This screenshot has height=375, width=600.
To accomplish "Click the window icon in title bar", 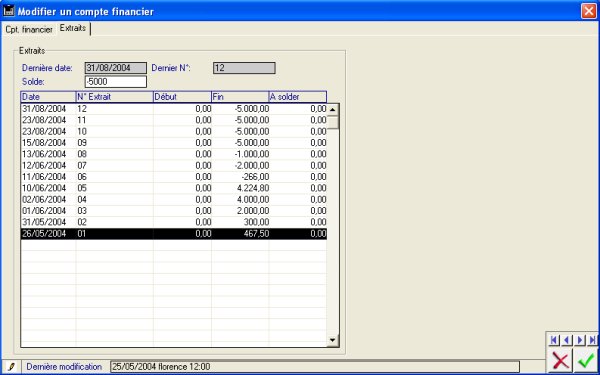I will tap(8, 11).
